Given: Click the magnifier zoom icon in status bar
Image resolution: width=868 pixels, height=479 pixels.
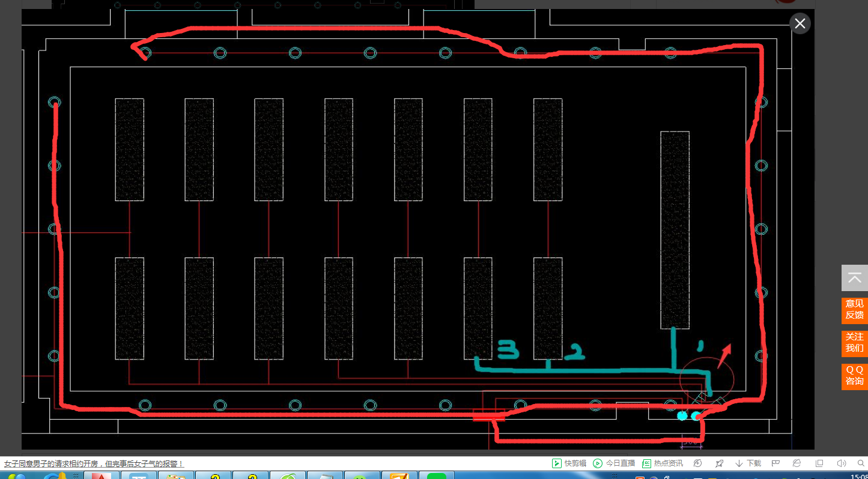Looking at the screenshot, I should coord(861,463).
